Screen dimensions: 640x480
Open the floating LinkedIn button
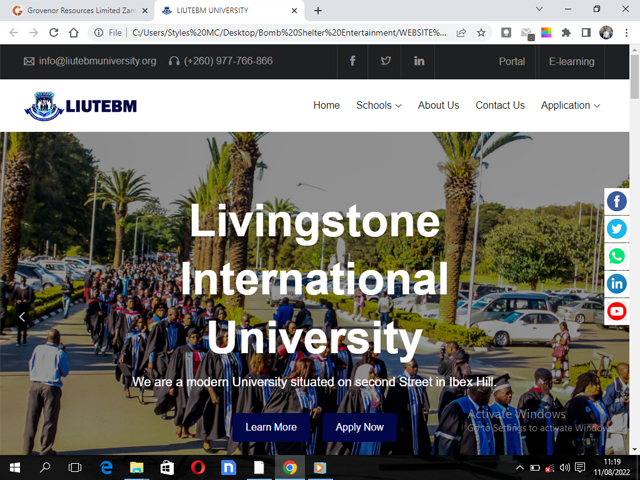(616, 284)
